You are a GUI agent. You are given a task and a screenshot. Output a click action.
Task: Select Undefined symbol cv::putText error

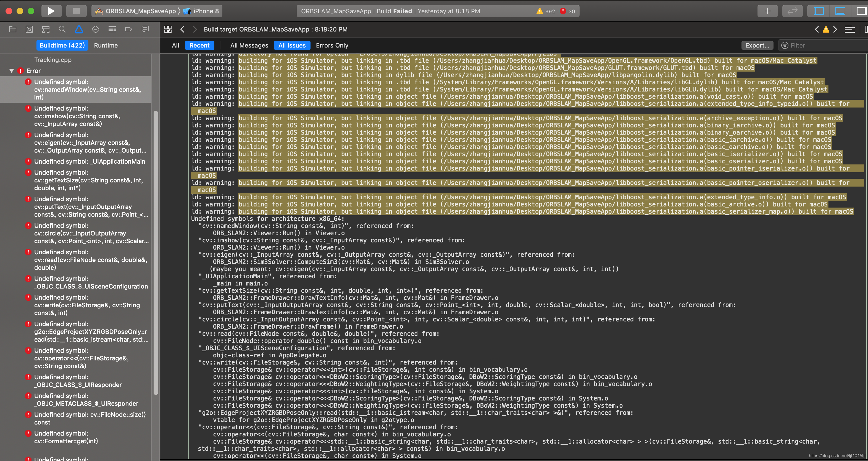point(76,206)
